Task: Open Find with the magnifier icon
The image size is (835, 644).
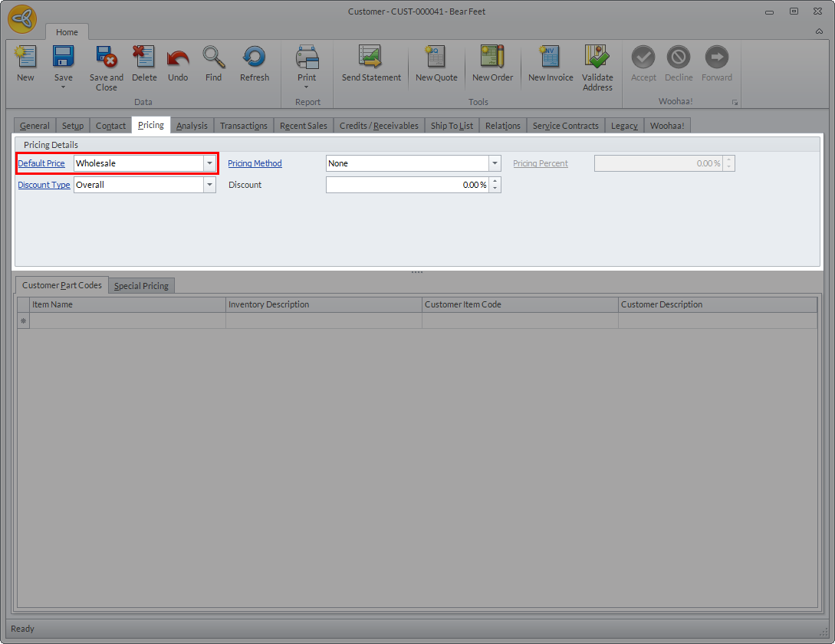Action: [213, 58]
